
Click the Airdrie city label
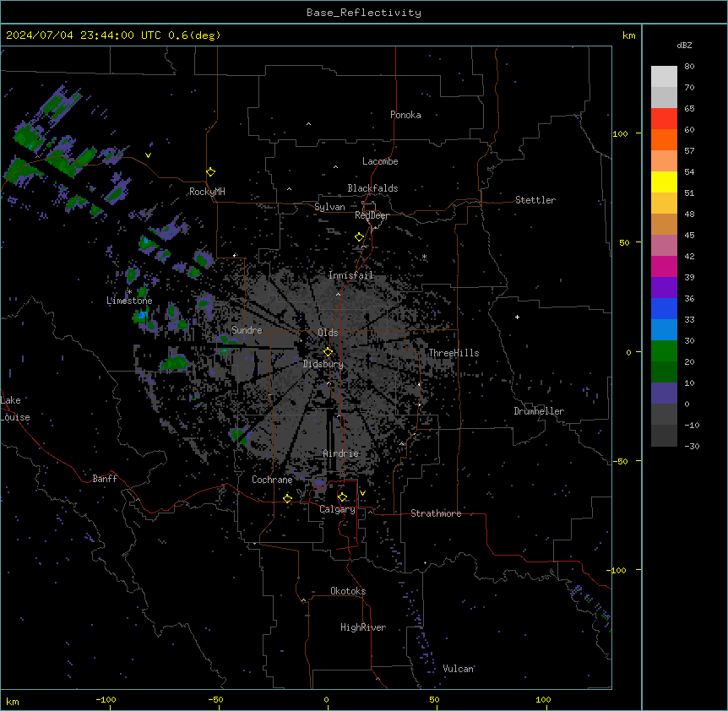pos(341,453)
